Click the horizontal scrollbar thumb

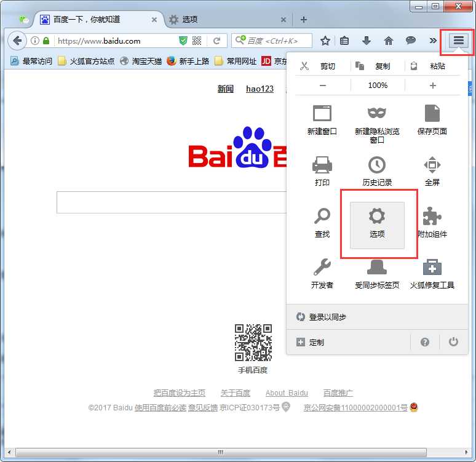[221, 452]
